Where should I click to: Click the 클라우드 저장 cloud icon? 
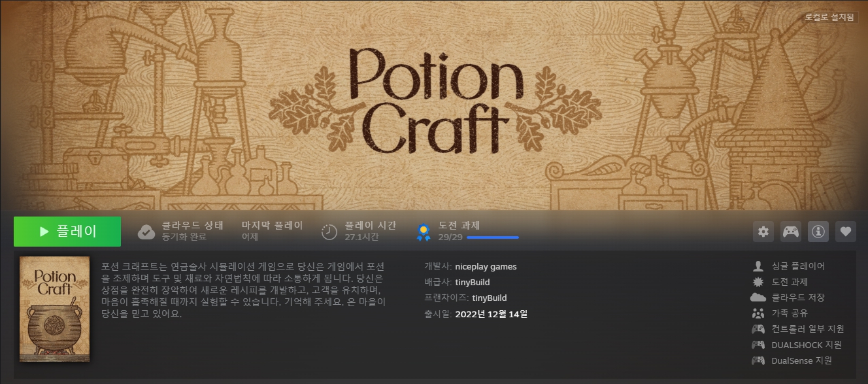pos(758,298)
